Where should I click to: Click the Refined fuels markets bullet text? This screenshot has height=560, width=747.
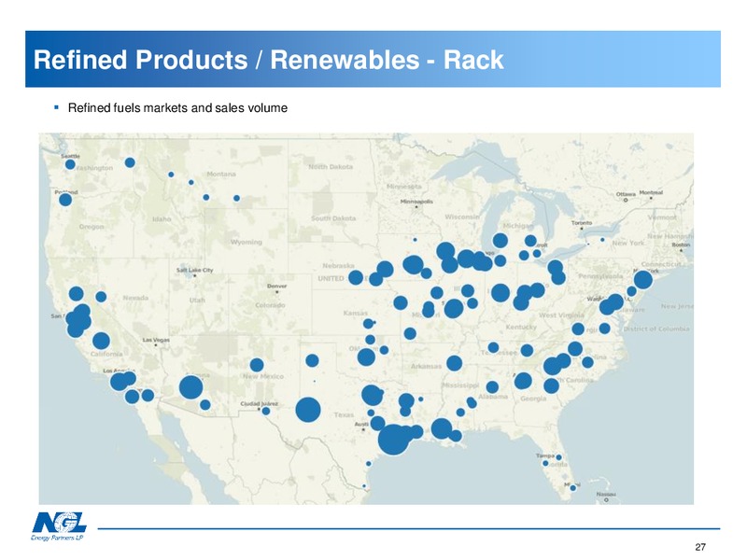point(177,108)
